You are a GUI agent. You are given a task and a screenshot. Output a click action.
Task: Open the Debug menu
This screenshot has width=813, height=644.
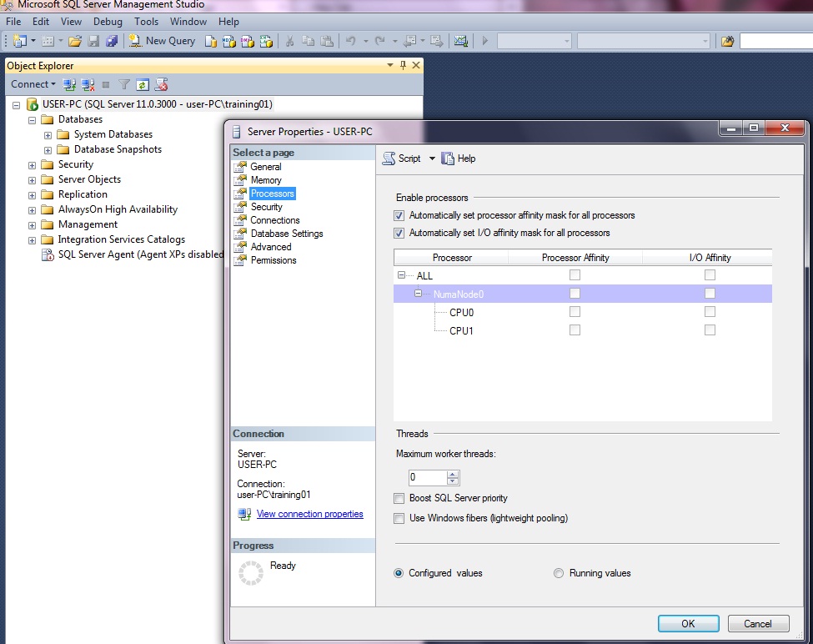[108, 21]
